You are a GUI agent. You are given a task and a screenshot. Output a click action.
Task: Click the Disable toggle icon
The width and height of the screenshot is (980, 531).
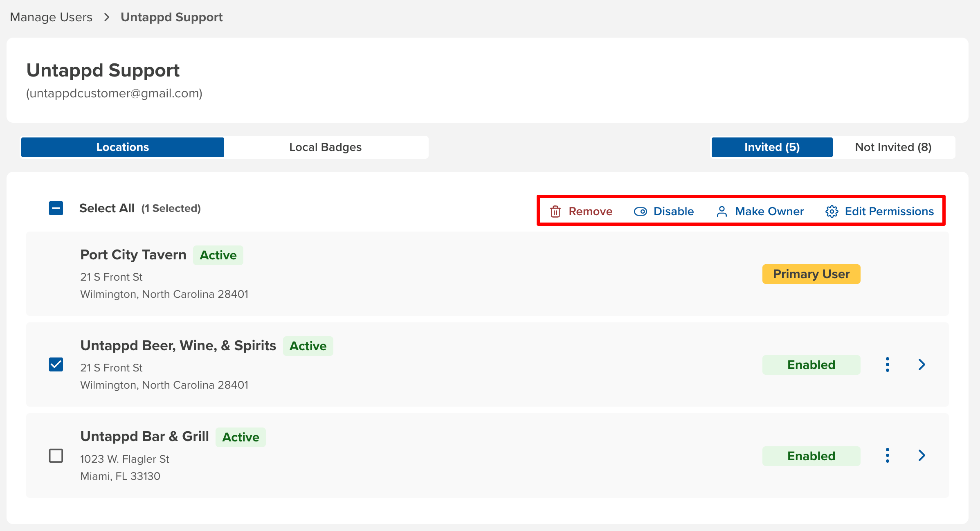click(x=640, y=211)
